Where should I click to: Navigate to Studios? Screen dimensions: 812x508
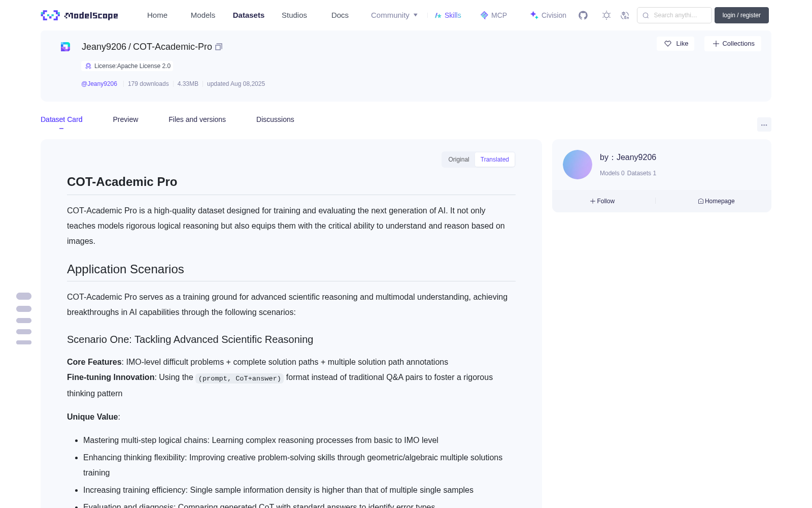tap(294, 15)
